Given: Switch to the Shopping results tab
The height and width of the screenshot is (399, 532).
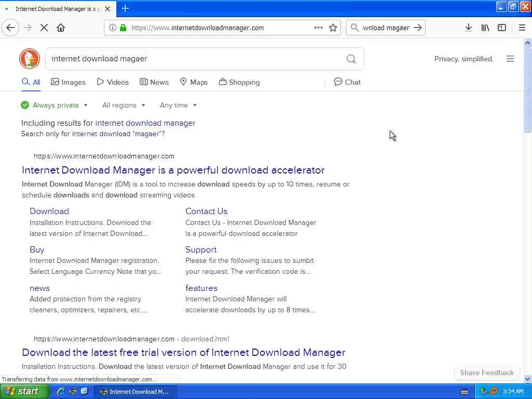Looking at the screenshot, I should tap(239, 82).
